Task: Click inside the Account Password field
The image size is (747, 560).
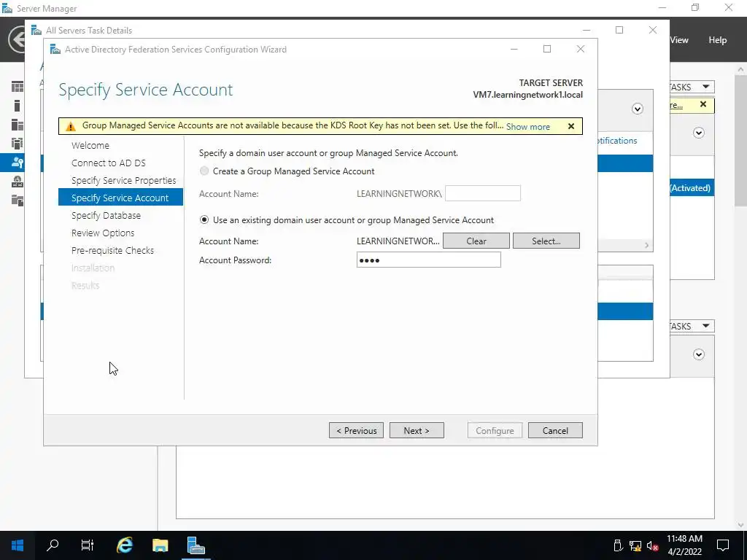Action: [428, 260]
